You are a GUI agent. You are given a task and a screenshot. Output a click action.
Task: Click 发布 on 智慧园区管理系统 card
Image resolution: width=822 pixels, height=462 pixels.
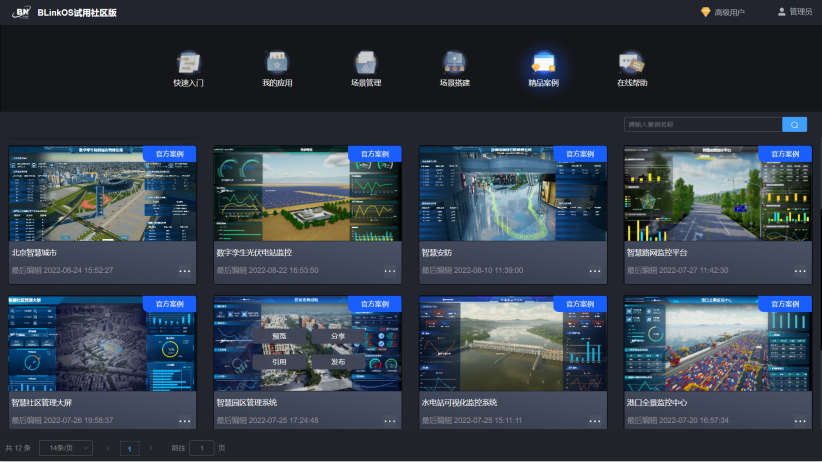pos(337,362)
